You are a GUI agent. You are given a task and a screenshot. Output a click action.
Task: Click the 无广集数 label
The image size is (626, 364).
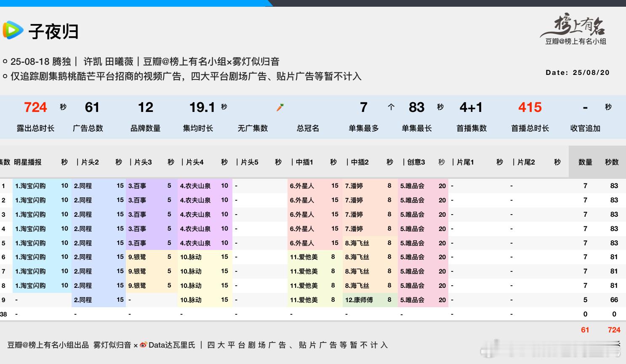tap(253, 128)
